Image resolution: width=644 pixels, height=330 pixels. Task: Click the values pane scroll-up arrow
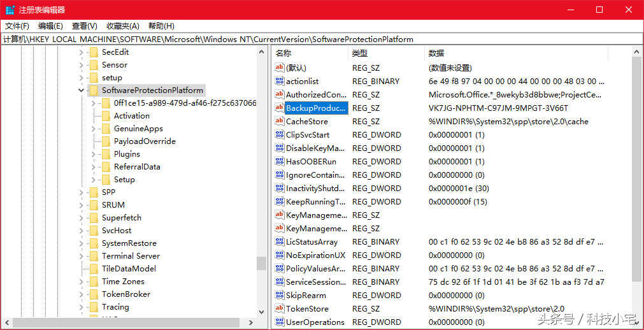pos(637,52)
